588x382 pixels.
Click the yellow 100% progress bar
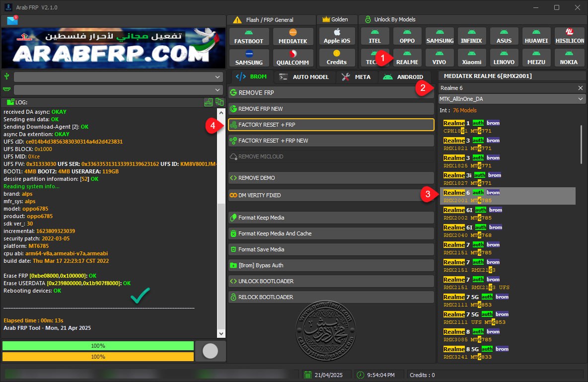98,357
